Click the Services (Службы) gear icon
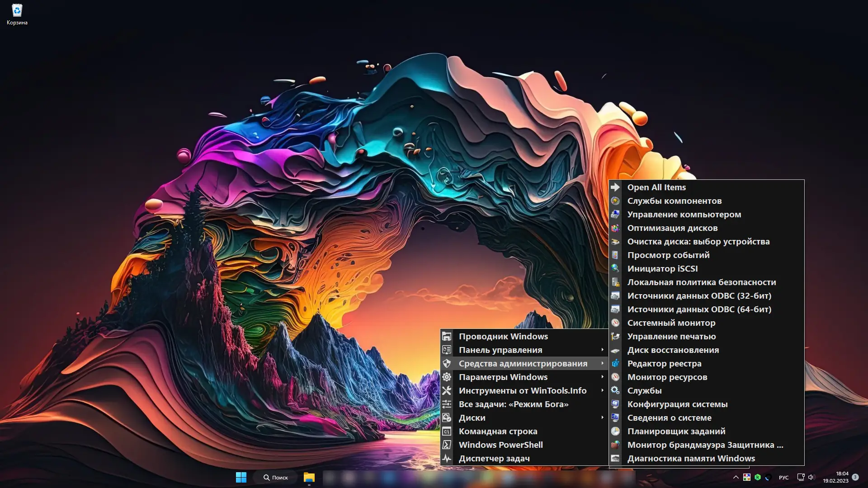 coord(615,390)
